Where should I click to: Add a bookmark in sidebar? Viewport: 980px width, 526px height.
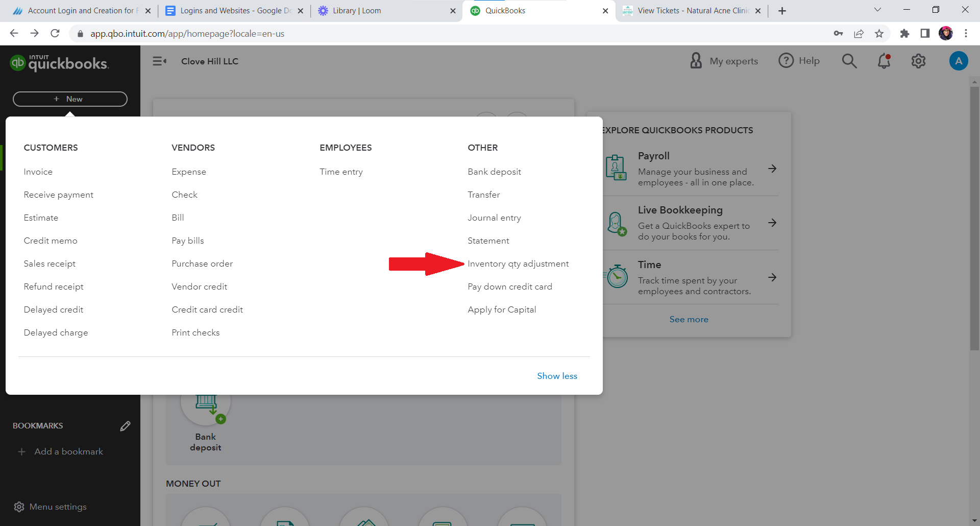tap(60, 451)
